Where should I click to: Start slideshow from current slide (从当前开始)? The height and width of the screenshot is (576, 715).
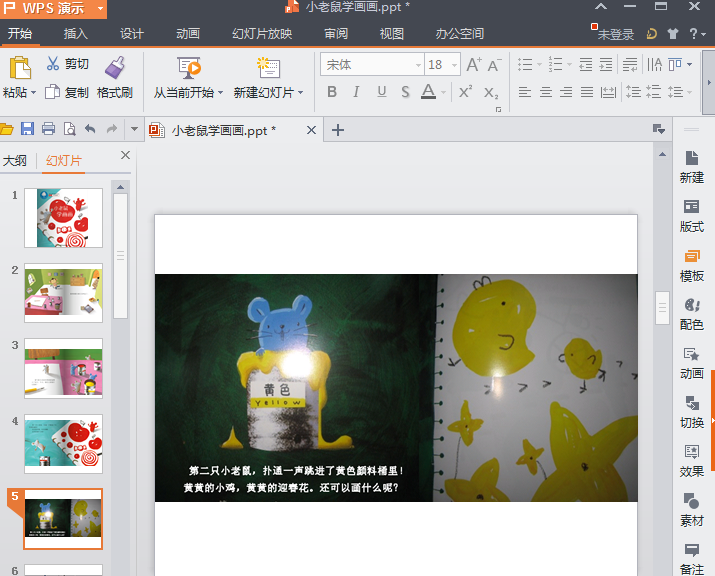click(x=188, y=68)
